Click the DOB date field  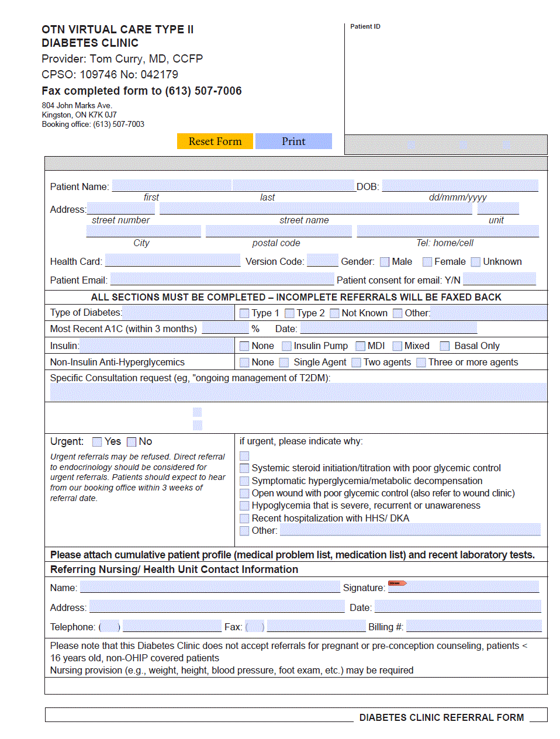pyautogui.click(x=460, y=186)
